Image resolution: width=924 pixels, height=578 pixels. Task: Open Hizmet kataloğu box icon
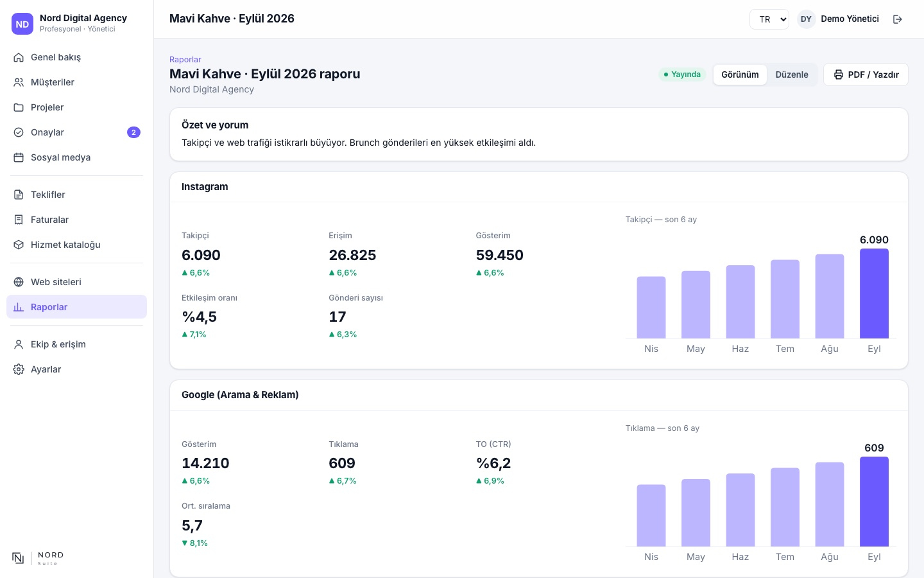coord(19,245)
